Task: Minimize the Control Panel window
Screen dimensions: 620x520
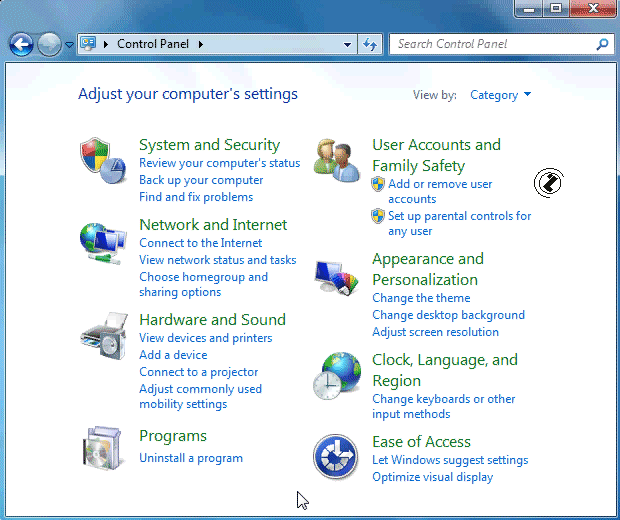Action: [529, 9]
